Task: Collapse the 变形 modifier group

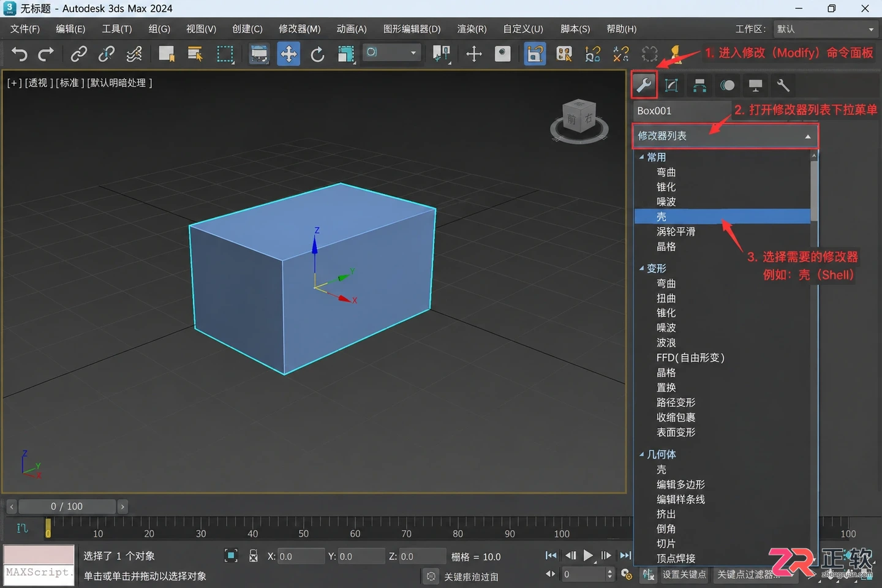Action: [x=641, y=268]
